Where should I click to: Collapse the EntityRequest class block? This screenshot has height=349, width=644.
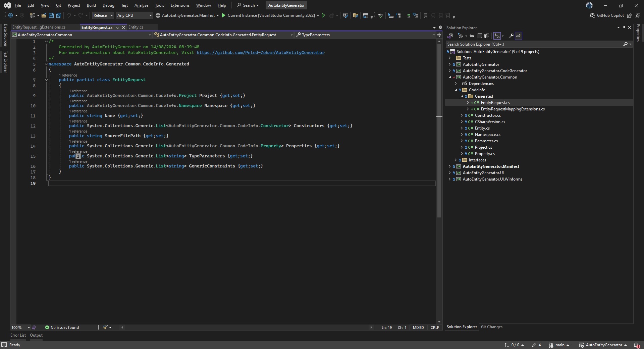tap(46, 80)
